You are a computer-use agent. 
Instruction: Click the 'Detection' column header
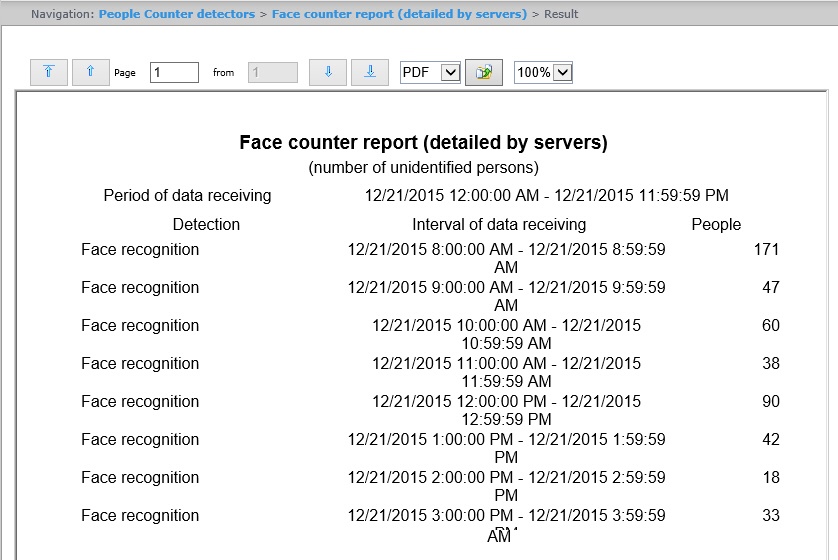pos(206,224)
